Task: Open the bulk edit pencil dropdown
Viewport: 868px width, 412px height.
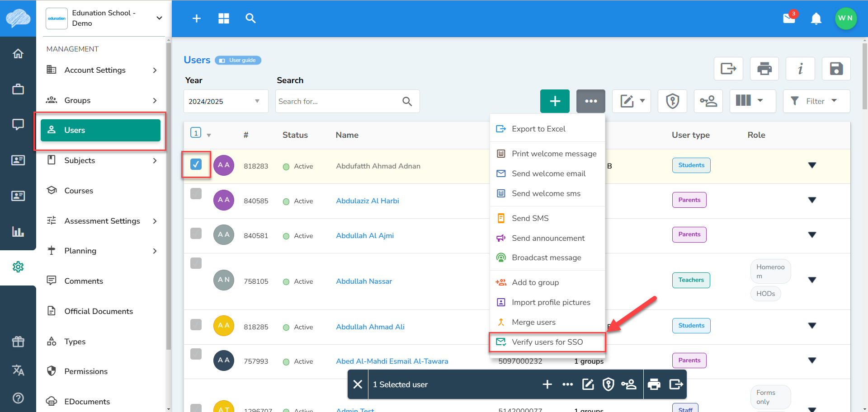Action: pyautogui.click(x=631, y=101)
